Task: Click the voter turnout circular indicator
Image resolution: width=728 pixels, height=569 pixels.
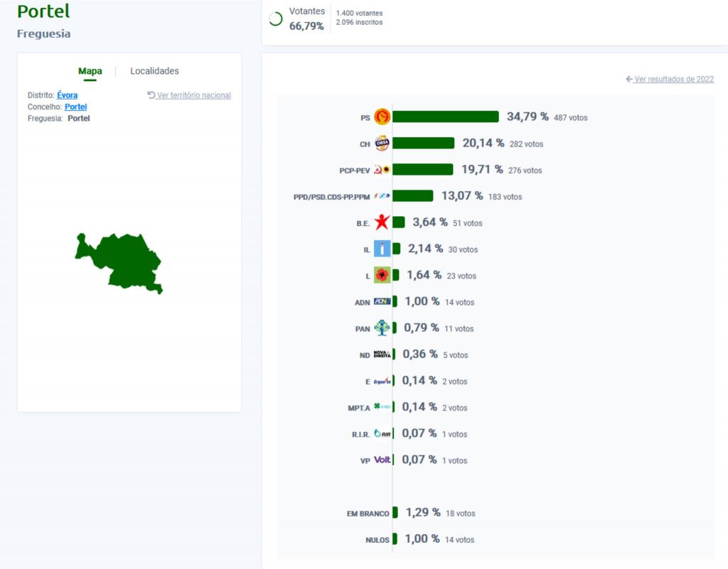Action: (x=276, y=19)
